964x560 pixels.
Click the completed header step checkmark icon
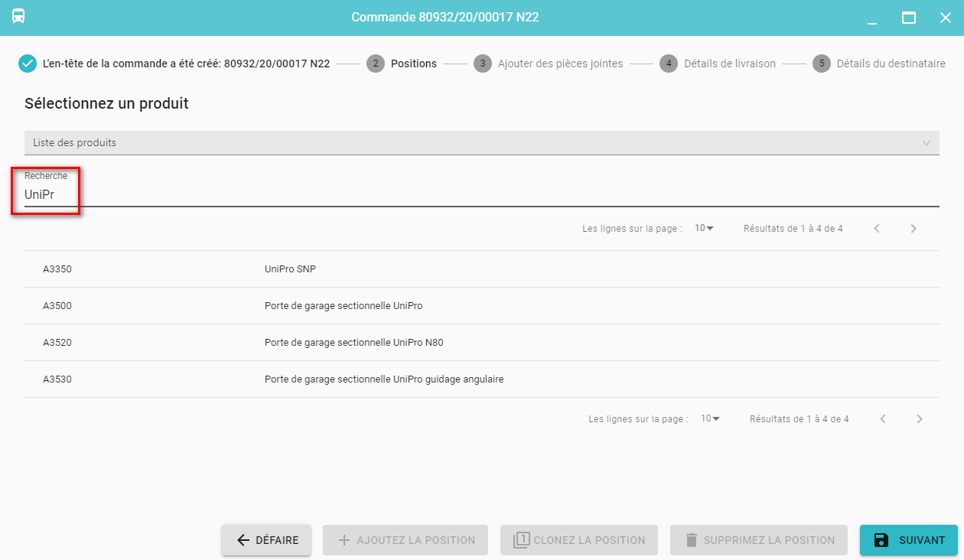(28, 63)
